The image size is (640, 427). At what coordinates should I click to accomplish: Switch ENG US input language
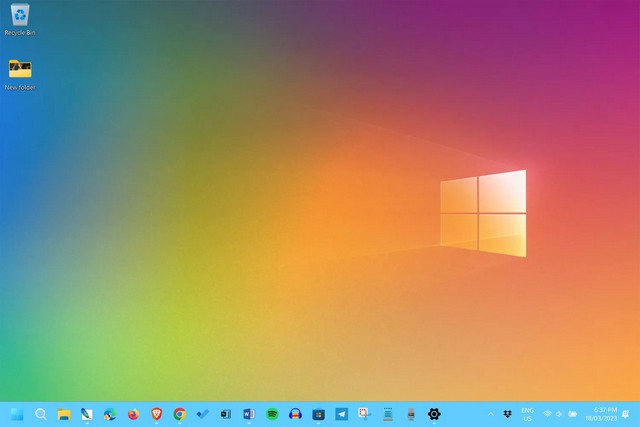527,414
